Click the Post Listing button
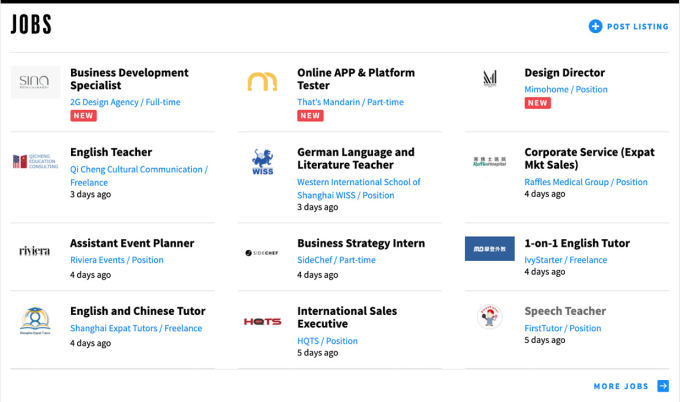The image size is (680, 402). point(638,27)
